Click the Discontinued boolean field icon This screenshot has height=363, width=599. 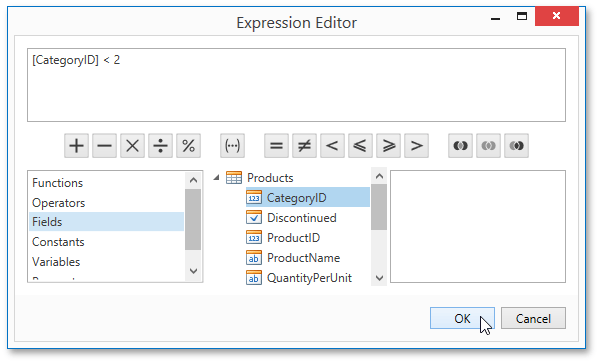click(254, 217)
